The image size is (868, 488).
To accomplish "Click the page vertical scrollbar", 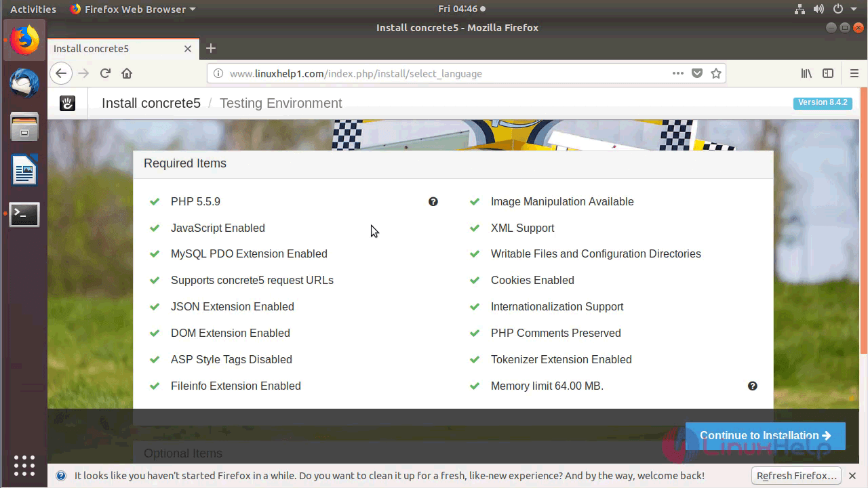I will [x=864, y=220].
